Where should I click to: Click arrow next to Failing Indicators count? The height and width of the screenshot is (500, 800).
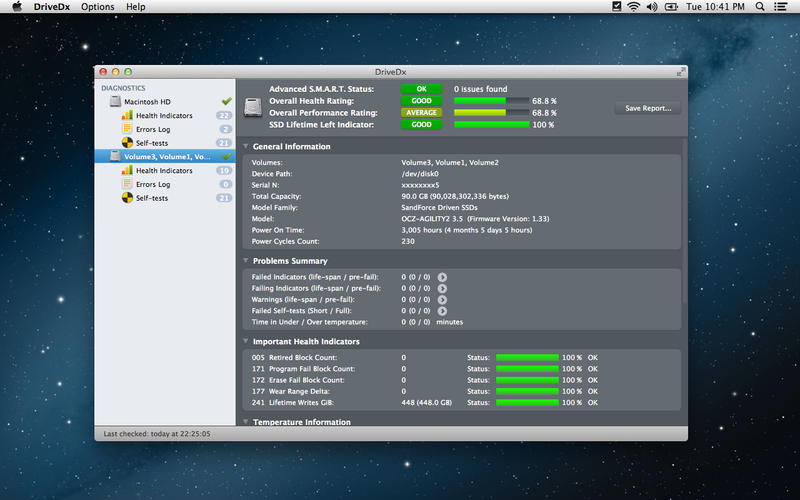click(442, 288)
